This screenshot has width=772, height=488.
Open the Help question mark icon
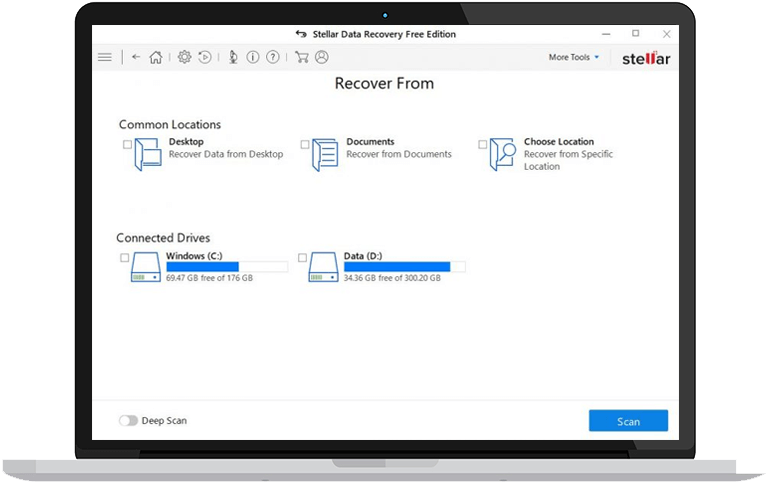(x=273, y=57)
